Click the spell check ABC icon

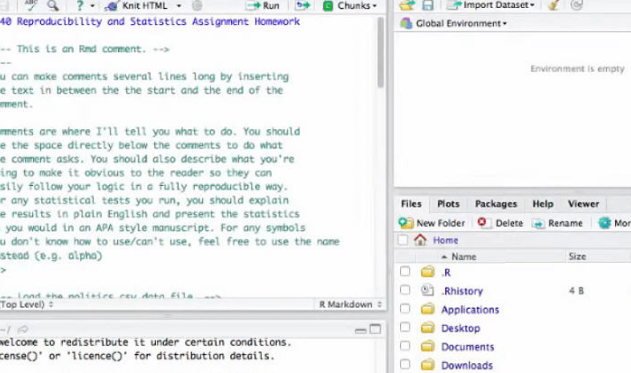31,5
